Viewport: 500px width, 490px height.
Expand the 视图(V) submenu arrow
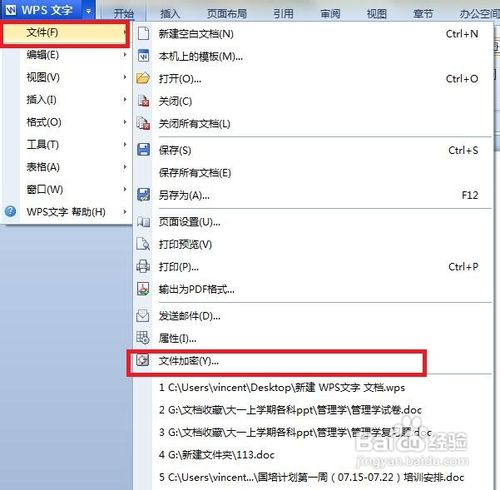[x=125, y=77]
